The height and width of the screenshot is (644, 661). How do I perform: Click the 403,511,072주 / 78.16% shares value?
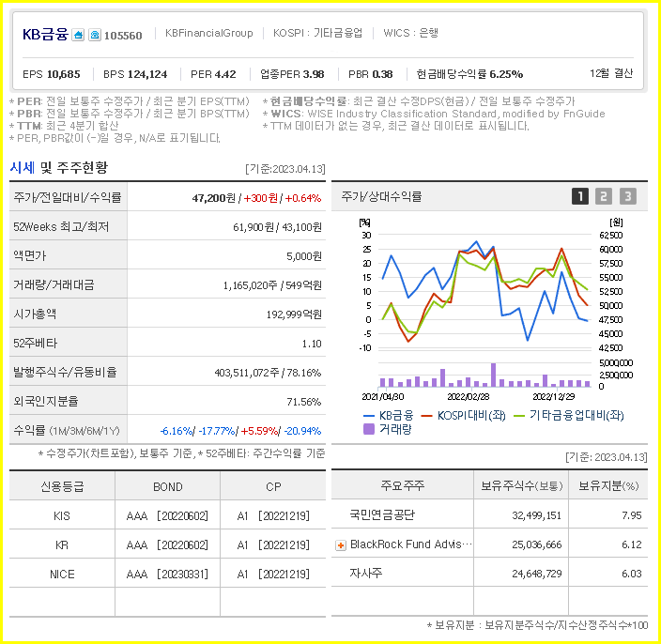coord(268,373)
